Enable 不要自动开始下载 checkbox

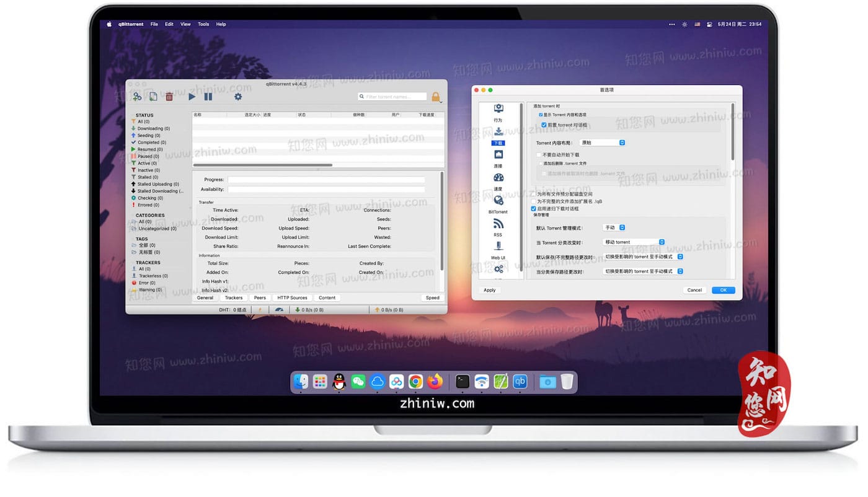[539, 154]
